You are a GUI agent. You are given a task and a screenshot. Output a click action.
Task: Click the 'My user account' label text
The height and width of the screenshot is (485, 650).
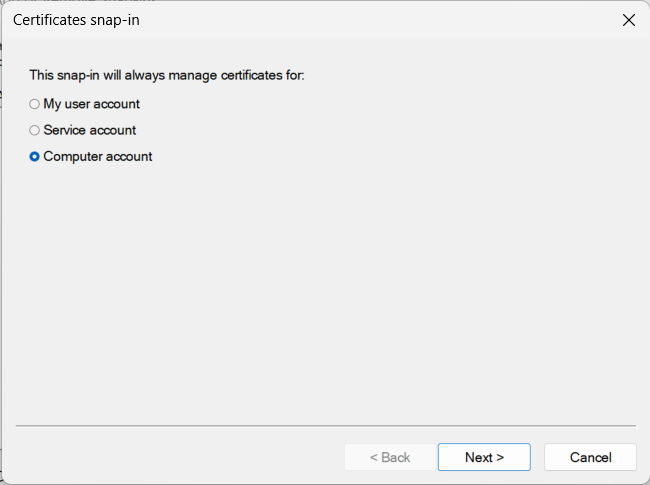tap(91, 104)
